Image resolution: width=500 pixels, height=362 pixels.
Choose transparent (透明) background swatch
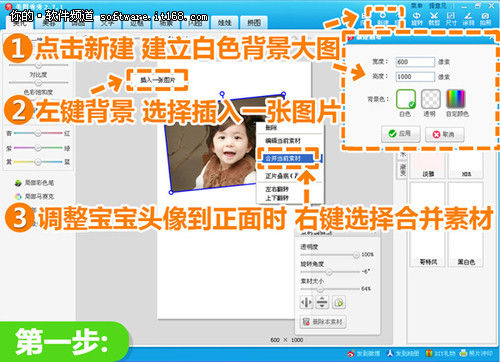pos(430,99)
